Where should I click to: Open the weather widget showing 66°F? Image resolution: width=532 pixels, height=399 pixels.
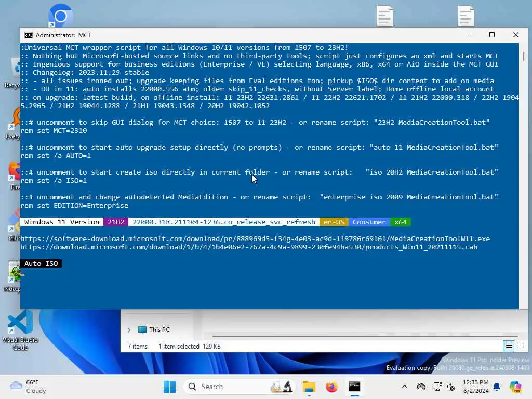coord(29,387)
